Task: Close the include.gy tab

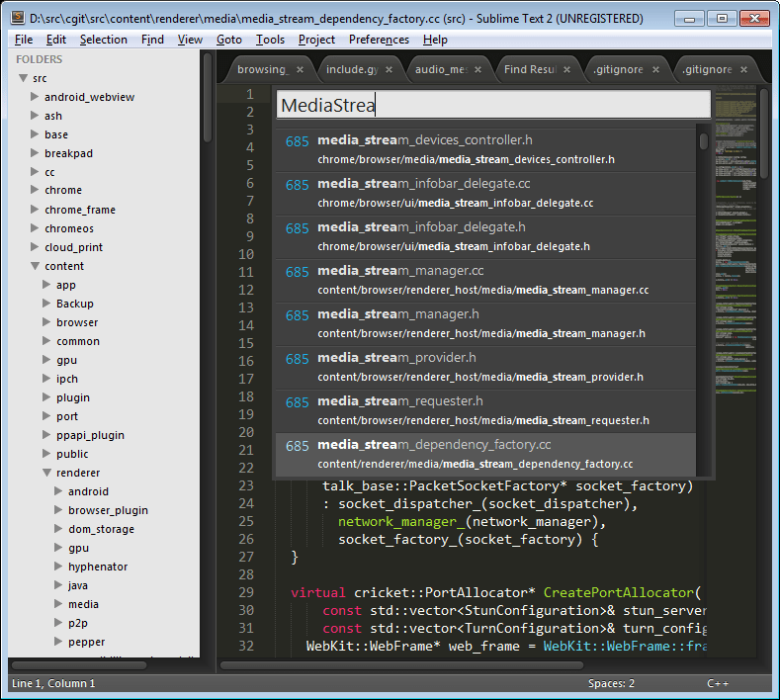Action: pyautogui.click(x=389, y=69)
